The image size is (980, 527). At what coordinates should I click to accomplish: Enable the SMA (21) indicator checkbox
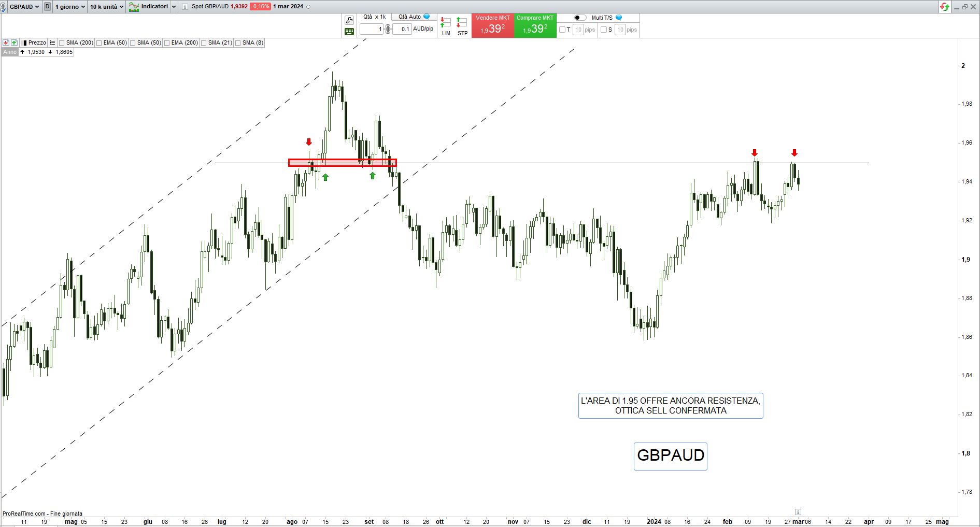[204, 43]
